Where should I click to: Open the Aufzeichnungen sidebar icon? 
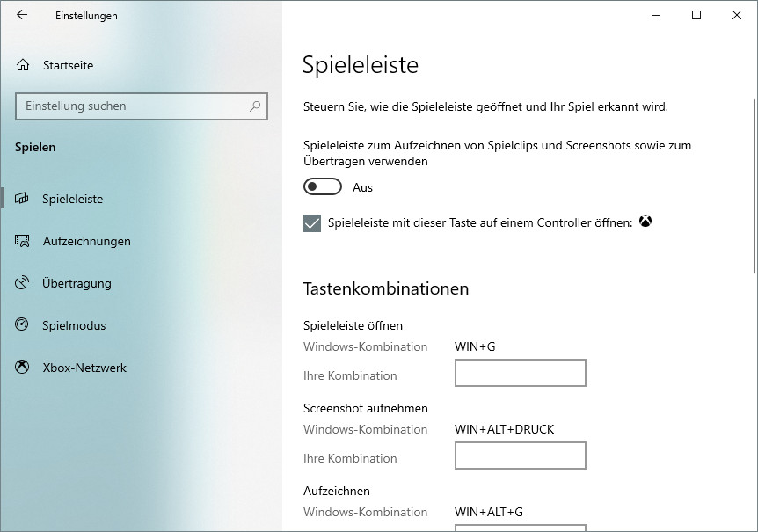24,241
